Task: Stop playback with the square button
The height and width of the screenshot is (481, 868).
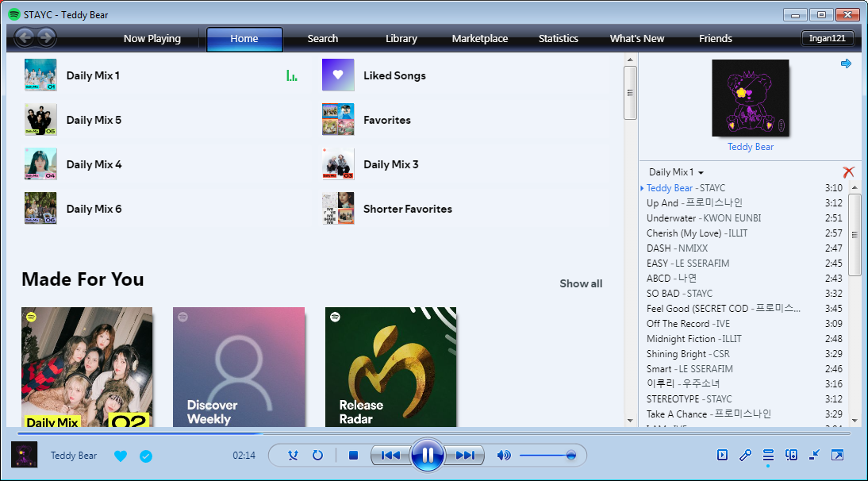Action: click(353, 455)
